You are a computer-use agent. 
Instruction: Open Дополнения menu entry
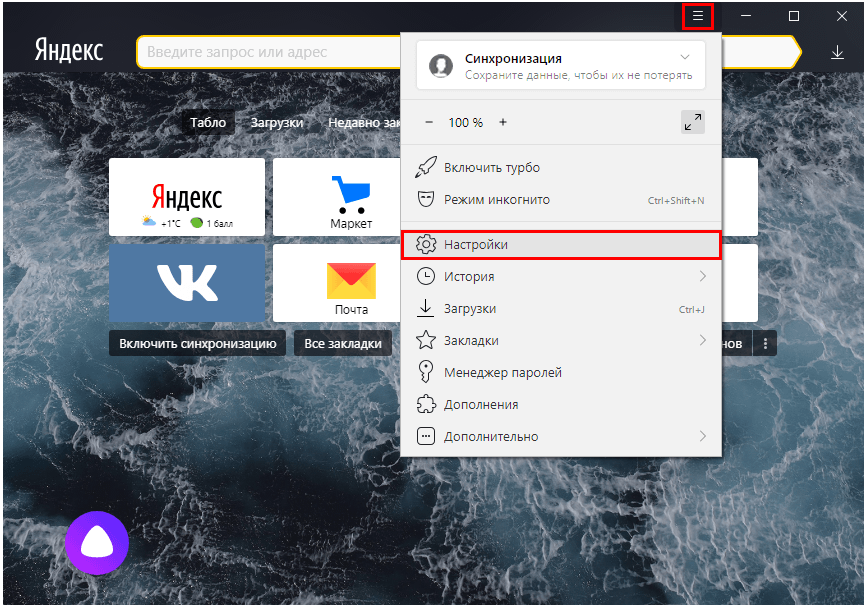[561, 405]
